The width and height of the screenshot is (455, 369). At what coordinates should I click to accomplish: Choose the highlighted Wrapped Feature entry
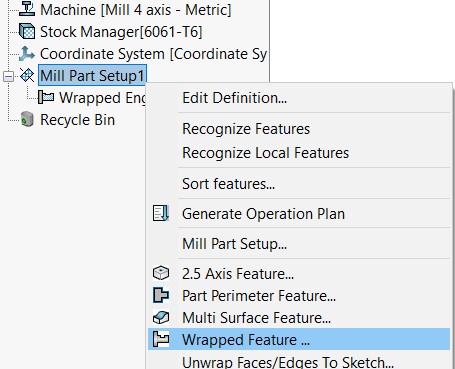coord(299,339)
